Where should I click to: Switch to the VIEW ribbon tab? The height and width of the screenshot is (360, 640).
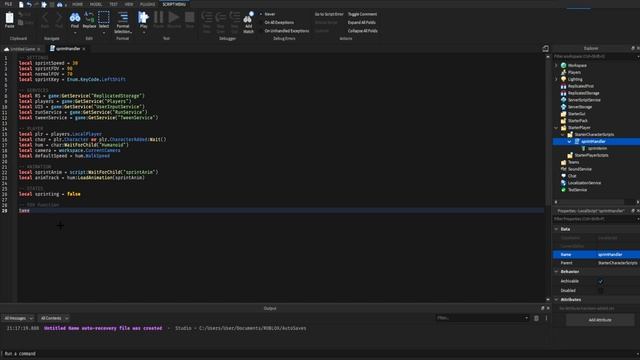click(129, 4)
